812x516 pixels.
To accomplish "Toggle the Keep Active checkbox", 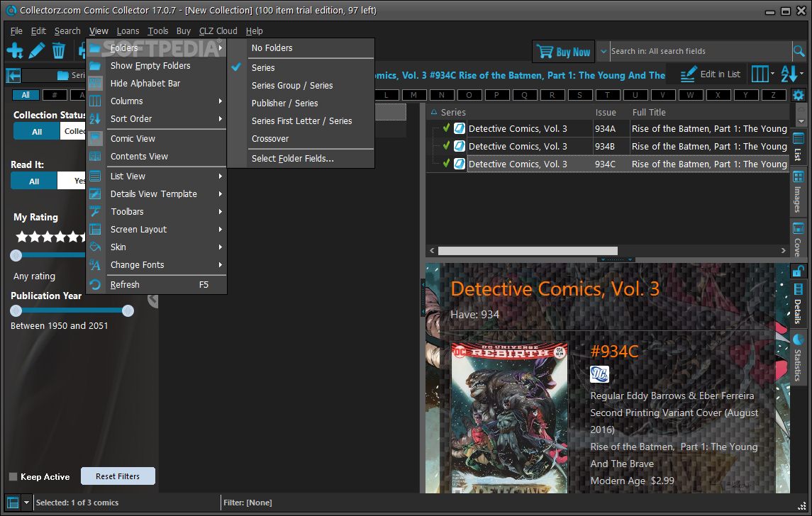I will [x=13, y=477].
